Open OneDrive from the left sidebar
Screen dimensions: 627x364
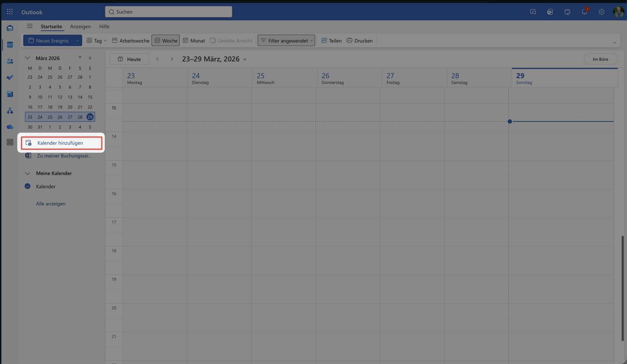pyautogui.click(x=10, y=127)
